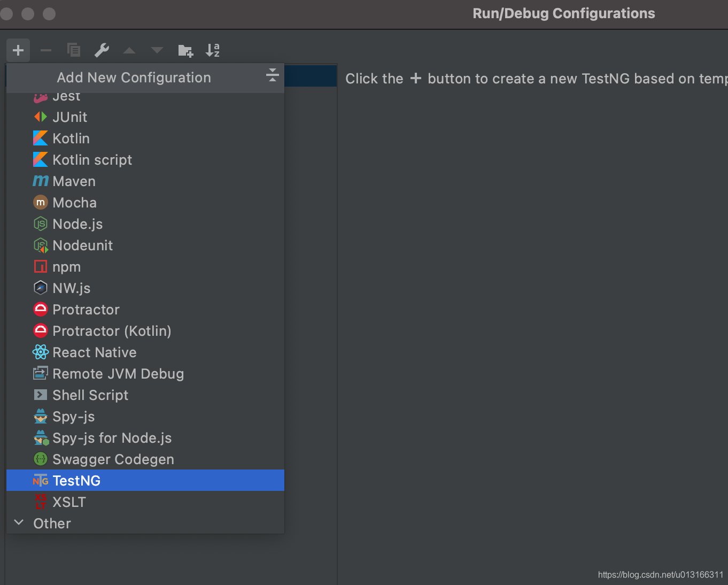Image resolution: width=728 pixels, height=585 pixels.
Task: Select Kotlin configuration type
Action: pos(145,138)
